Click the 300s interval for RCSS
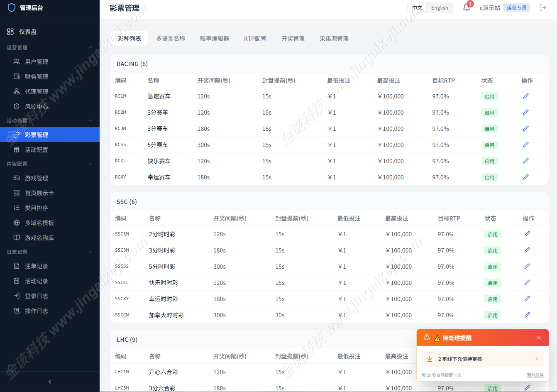 coord(204,145)
